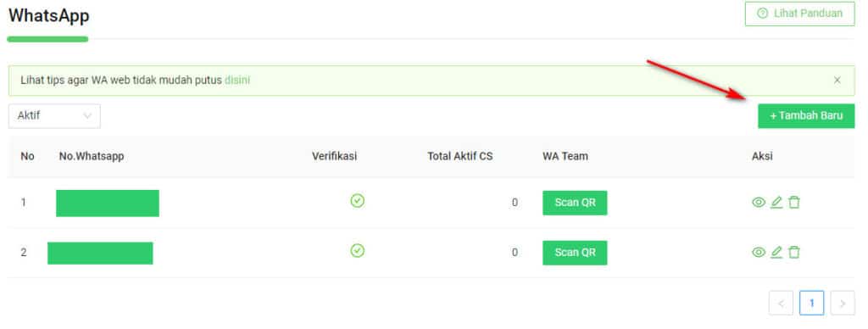Click the trash delete icon in row 2
Screen dimensions: 868x329
pyautogui.click(x=794, y=253)
